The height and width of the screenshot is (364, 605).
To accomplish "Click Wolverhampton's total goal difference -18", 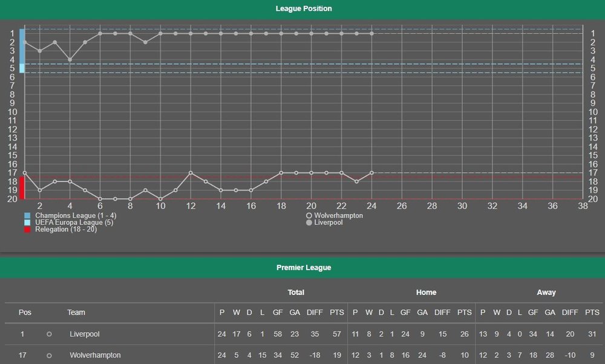I will point(315,355).
